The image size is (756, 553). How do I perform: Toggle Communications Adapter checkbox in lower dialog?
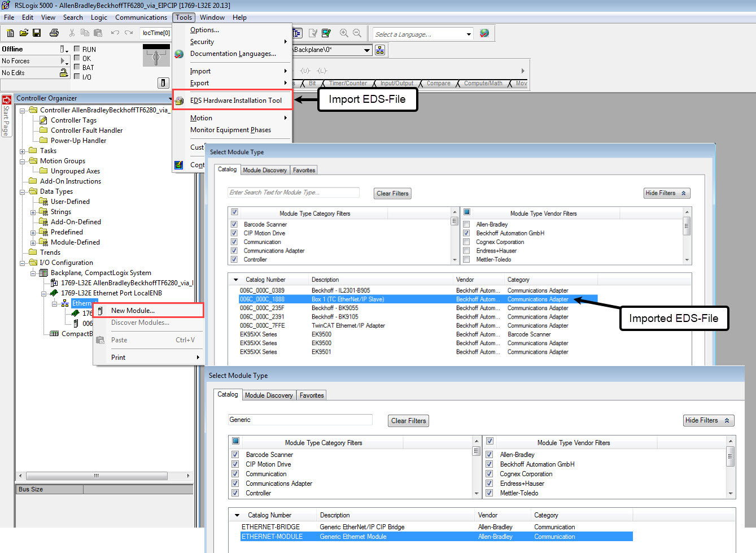tap(235, 484)
